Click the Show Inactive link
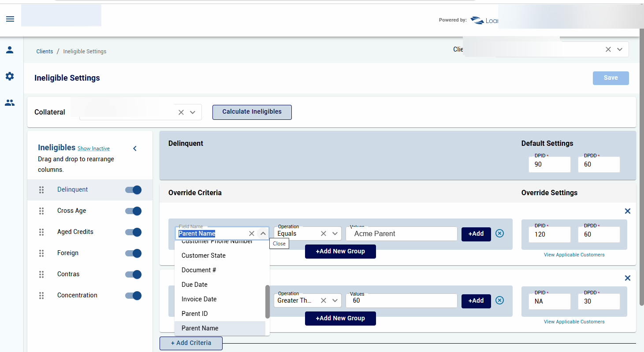Screen dimensions: 644x352 click(x=93, y=149)
